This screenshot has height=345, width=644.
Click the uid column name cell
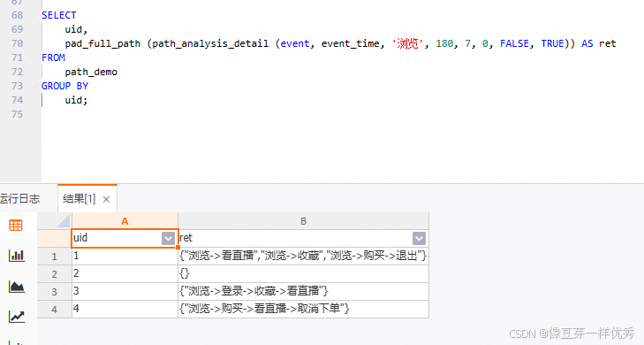[125, 238]
